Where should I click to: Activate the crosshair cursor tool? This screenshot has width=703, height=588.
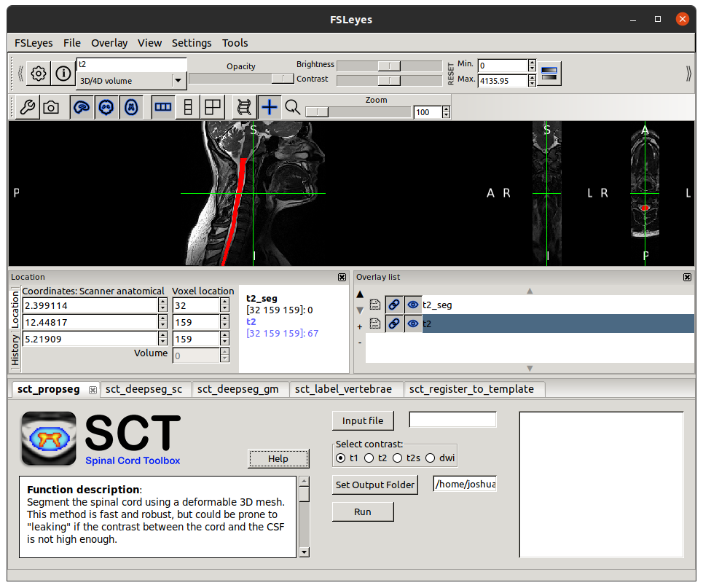click(x=270, y=107)
